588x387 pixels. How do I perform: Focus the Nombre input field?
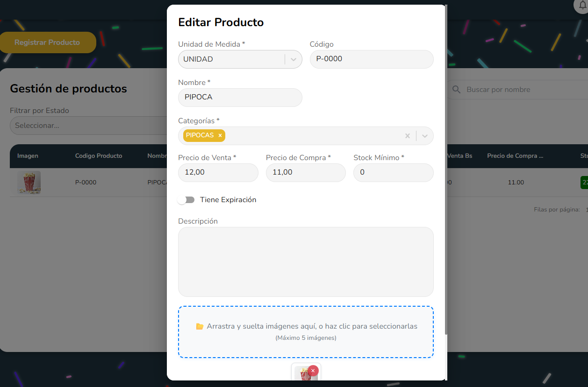pyautogui.click(x=240, y=98)
